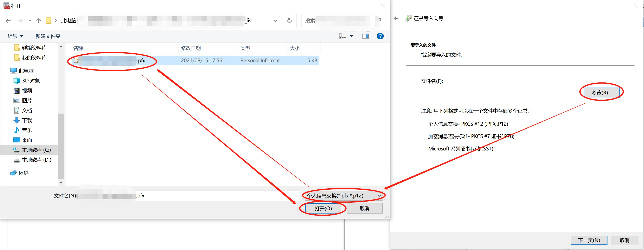The height and width of the screenshot is (250, 644).
Task: Toggle the preview pane icon
Action: click(x=365, y=36)
